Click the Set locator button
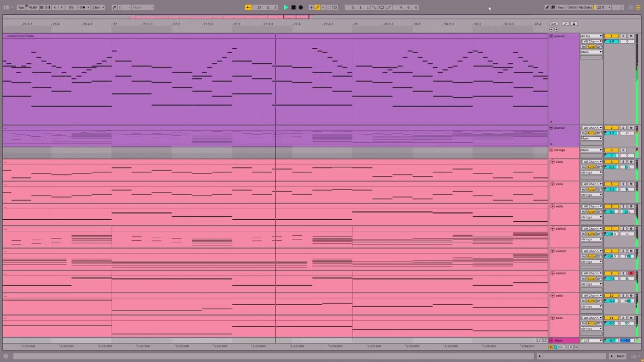644x362 pixels. (554, 24)
